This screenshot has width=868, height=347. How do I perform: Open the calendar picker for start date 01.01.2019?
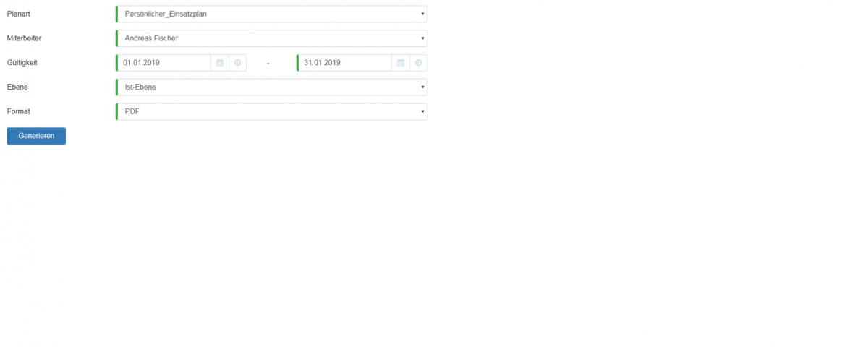coord(220,63)
